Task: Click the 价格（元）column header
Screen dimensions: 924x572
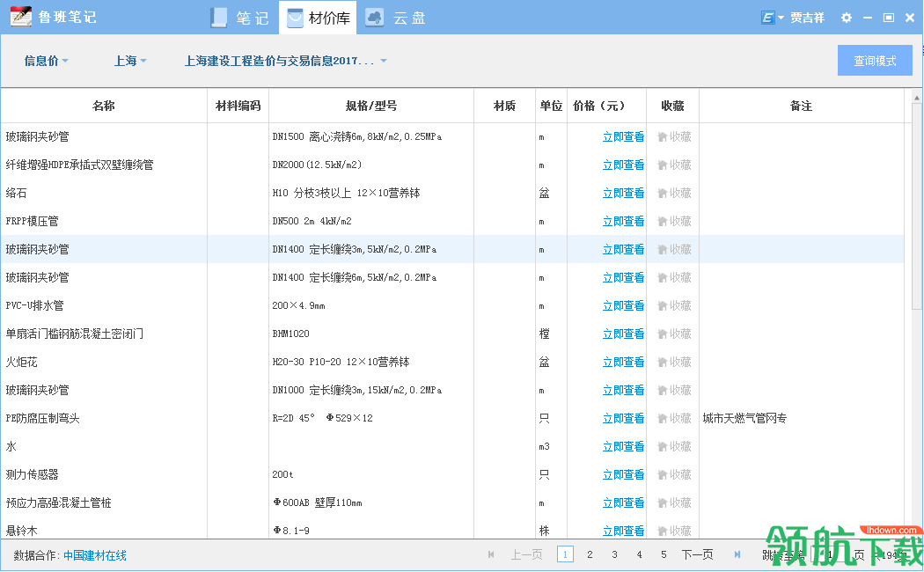Action: (606, 106)
